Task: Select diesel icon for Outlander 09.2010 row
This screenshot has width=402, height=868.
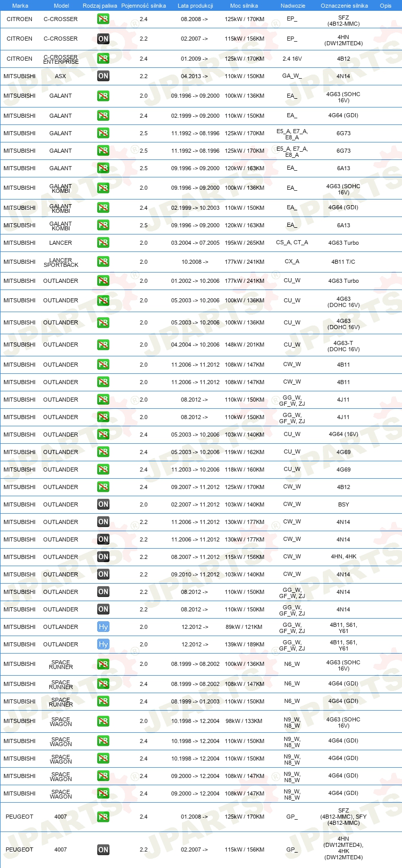Action: [103, 574]
